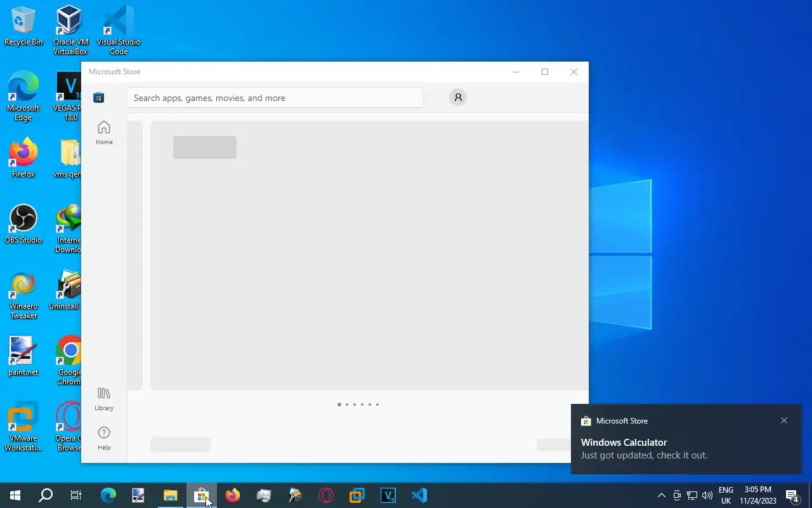Open paint.net from the taskbar
The image size is (812, 508).
(139, 495)
